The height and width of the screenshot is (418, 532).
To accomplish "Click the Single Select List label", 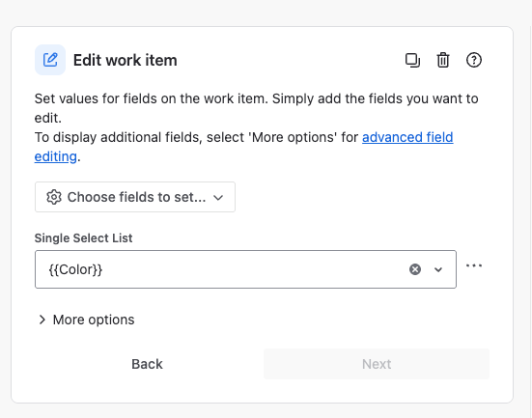I will coord(83,238).
